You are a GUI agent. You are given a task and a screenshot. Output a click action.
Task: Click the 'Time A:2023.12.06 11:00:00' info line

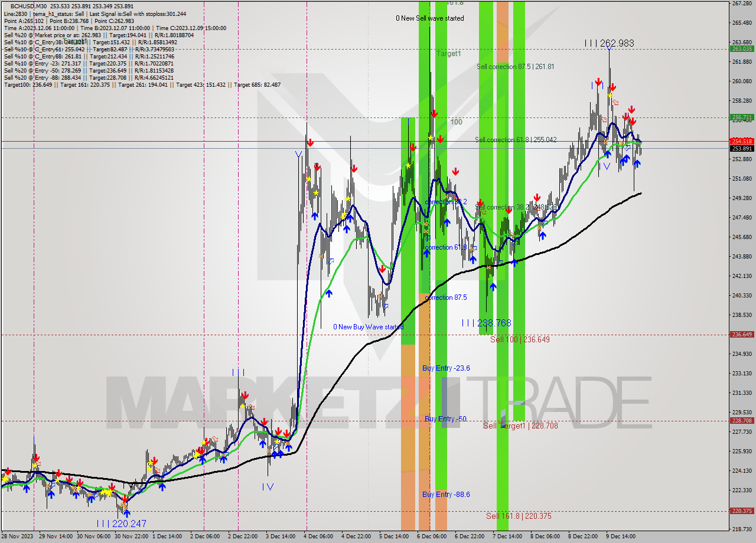click(x=39, y=28)
